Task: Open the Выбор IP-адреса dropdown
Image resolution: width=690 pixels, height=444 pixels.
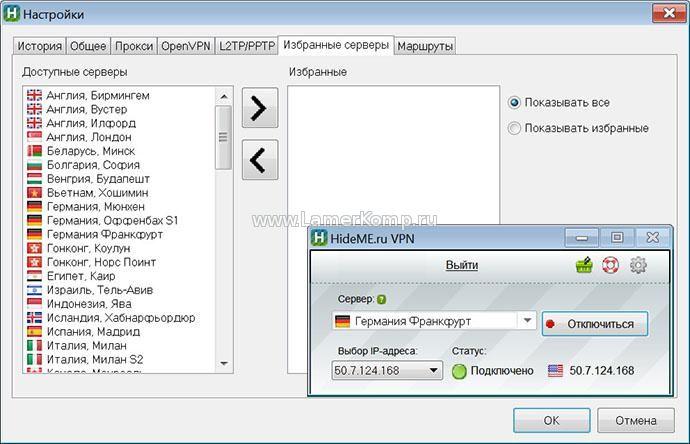Action: click(x=387, y=371)
